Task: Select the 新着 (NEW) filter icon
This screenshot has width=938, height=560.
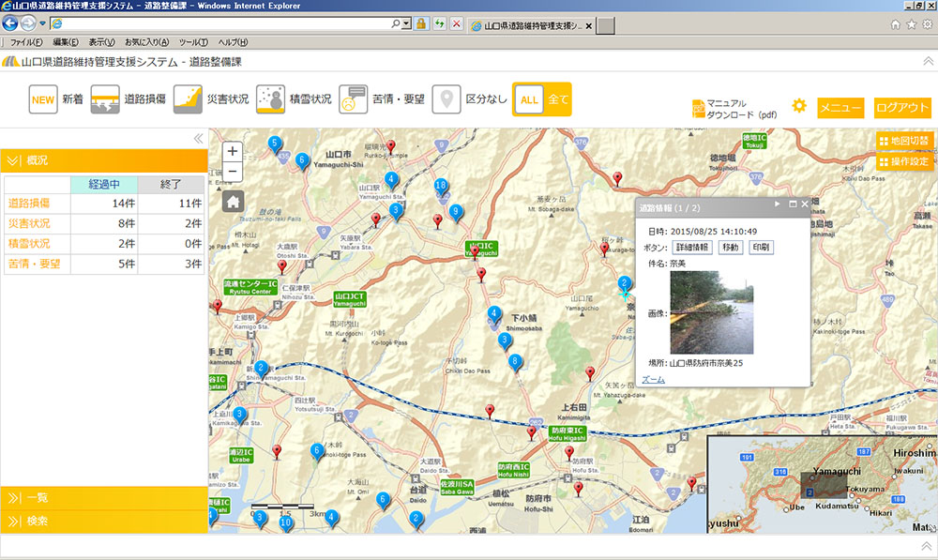Action: pyautogui.click(x=44, y=99)
